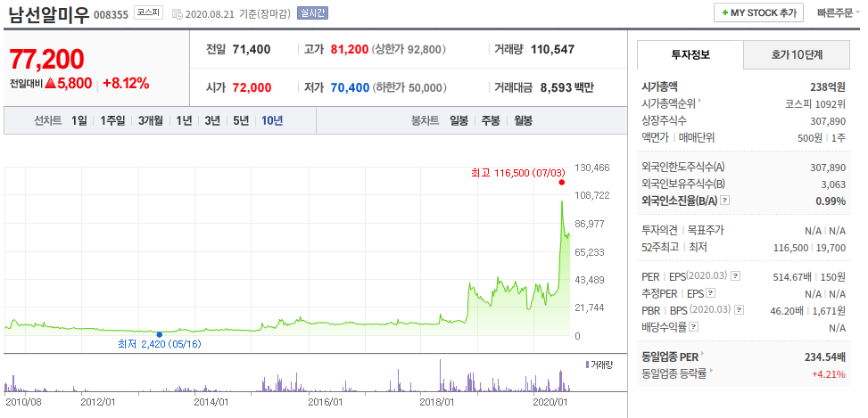Click the calendar clock icon before 2020.08.21

coord(177,14)
